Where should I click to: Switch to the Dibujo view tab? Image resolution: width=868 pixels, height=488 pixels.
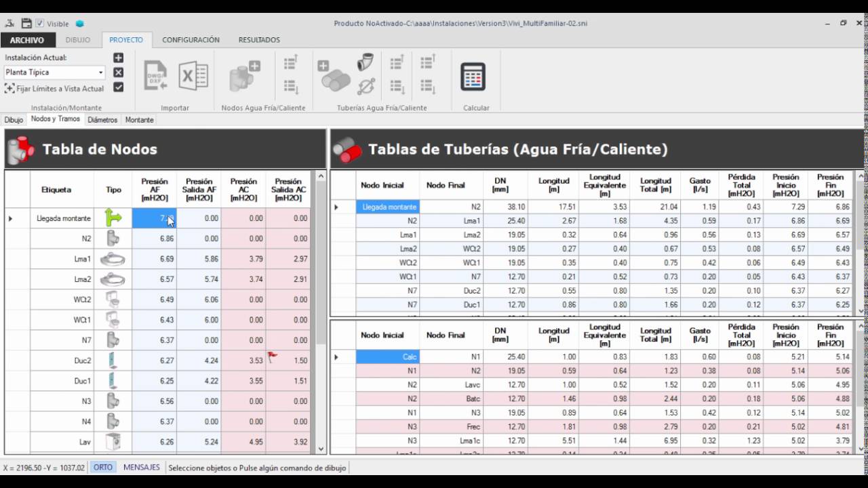(x=14, y=120)
